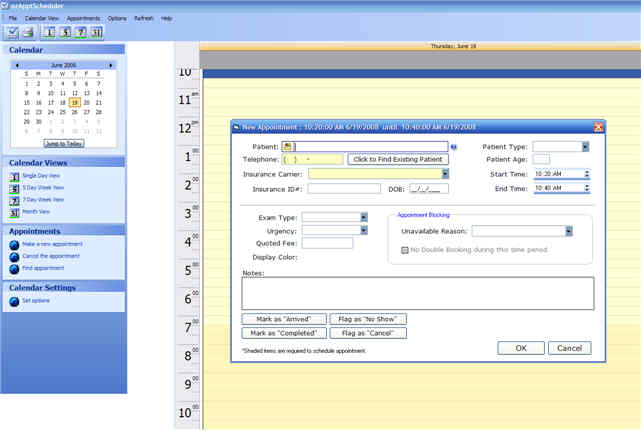Go to previous month in mini calendar

[x=17, y=65]
